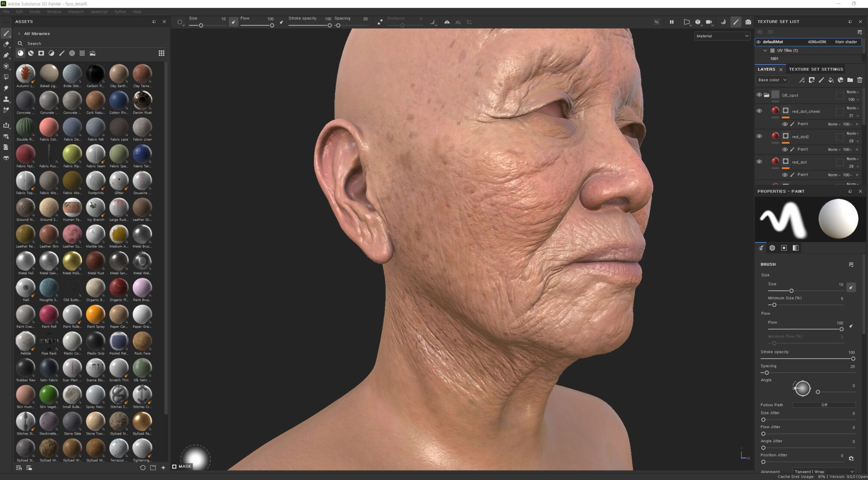Screen dimensions: 868x480
Task: Select the Smudge tool
Action: (6, 88)
